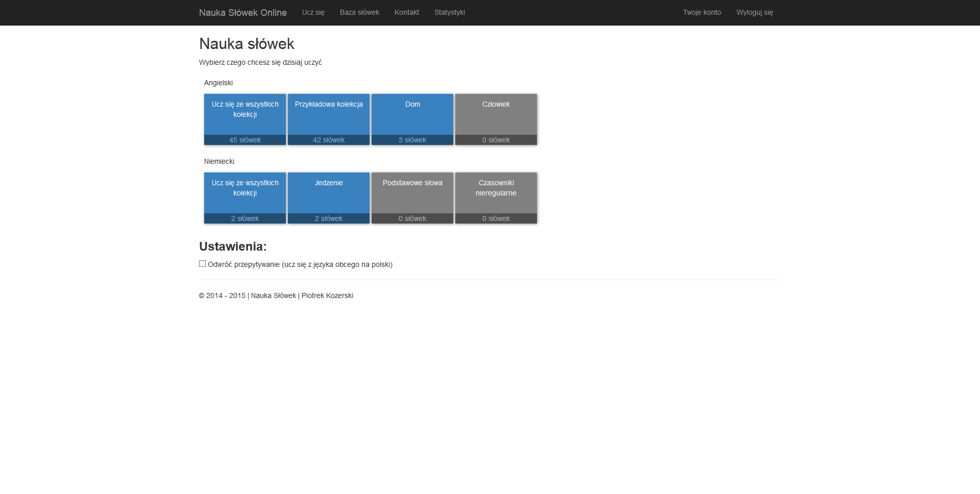This screenshot has width=980, height=494.
Task: Click the Odwróć przepytywanie label text
Action: click(x=300, y=264)
